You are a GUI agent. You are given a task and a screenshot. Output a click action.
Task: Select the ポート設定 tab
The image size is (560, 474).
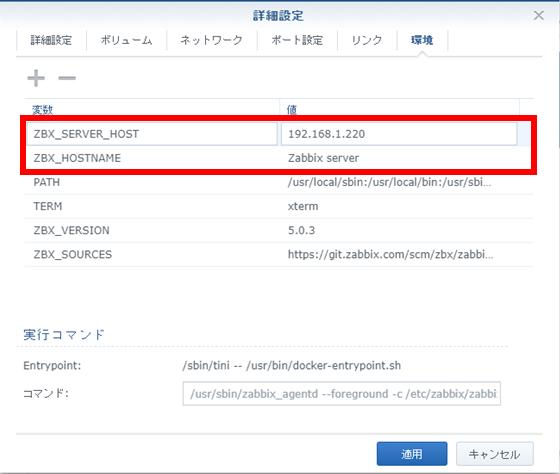pyautogui.click(x=297, y=40)
